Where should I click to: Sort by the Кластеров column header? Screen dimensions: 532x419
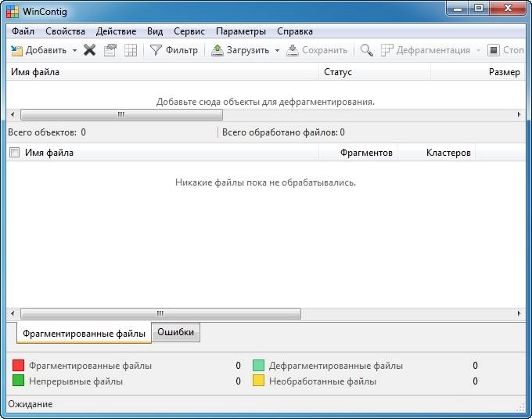pos(436,153)
